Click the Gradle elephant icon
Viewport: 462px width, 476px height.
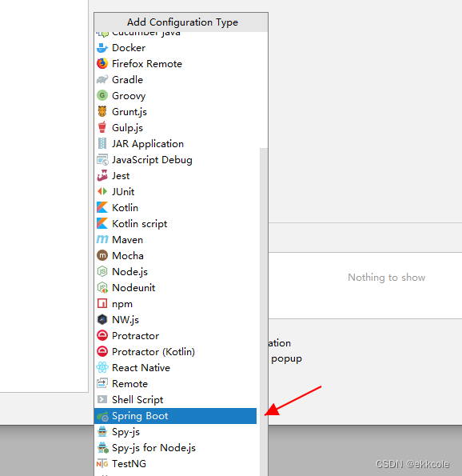click(x=102, y=80)
